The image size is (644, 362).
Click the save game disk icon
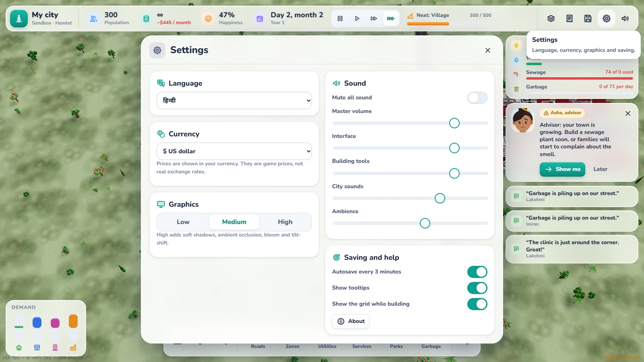588,19
